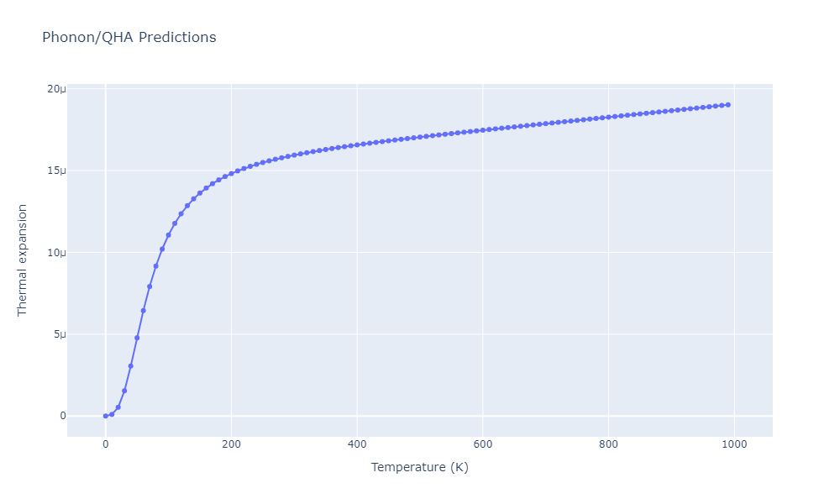Select the data point at 400 K
The image size is (840, 504).
[x=357, y=144]
